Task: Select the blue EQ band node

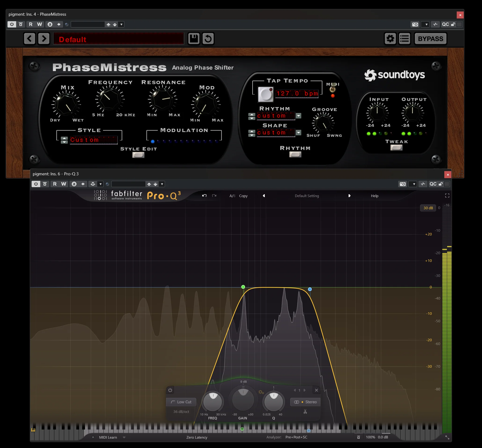Action: [x=310, y=289]
